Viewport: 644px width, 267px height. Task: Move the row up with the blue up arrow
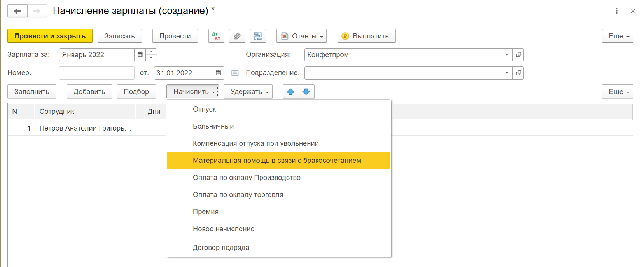(x=291, y=92)
